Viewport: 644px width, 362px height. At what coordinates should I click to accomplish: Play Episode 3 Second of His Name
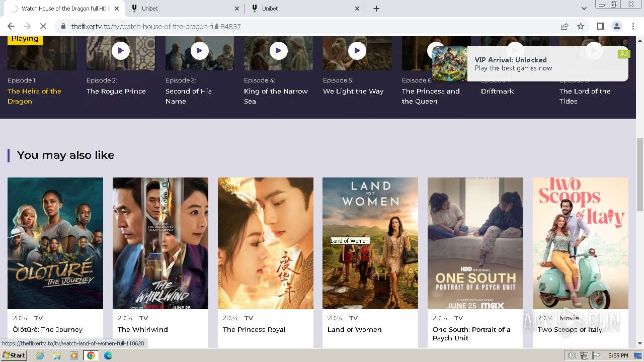200,50
